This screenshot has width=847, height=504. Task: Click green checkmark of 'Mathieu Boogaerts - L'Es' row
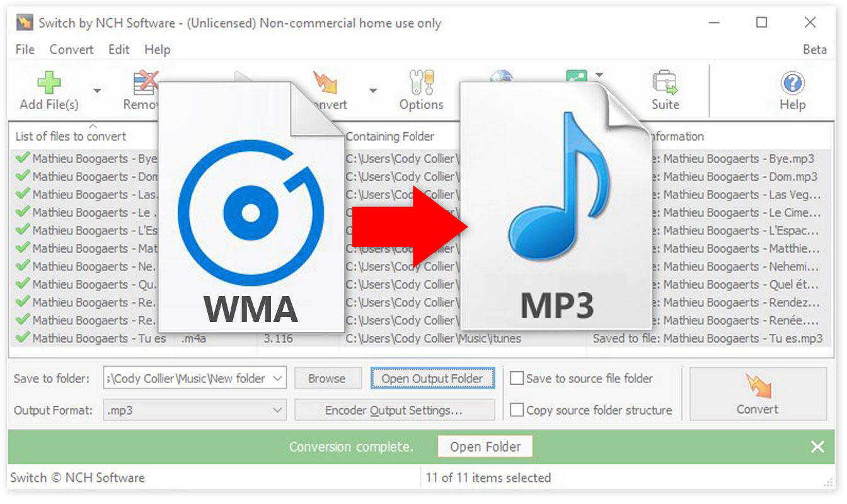tap(23, 230)
